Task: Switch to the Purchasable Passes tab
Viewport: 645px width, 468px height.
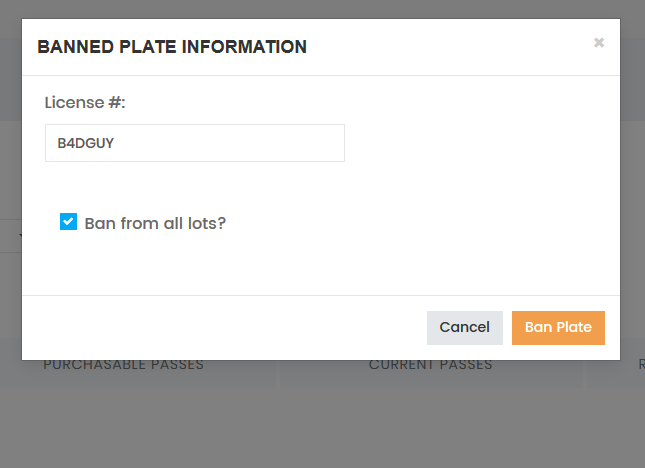Action: pyautogui.click(x=123, y=365)
